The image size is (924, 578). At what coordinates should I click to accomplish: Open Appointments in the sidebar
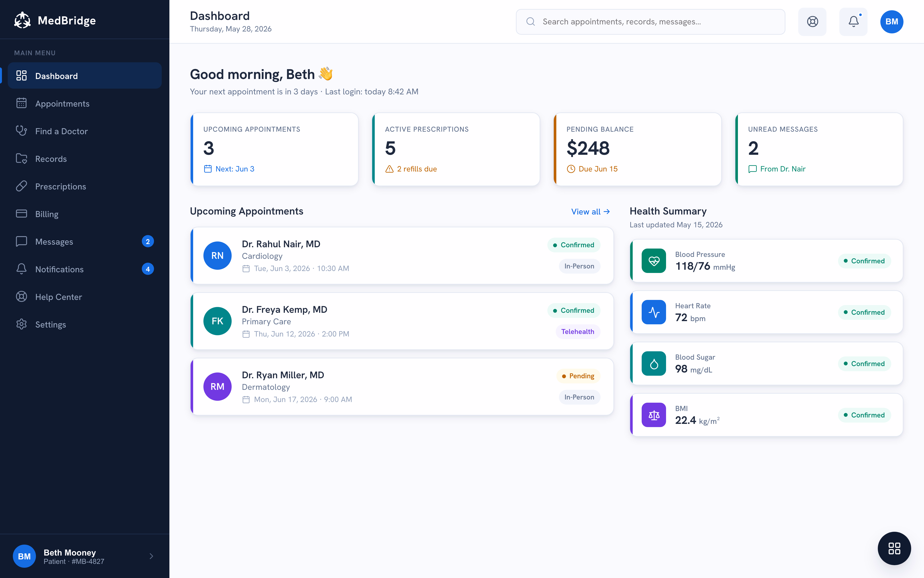(84, 104)
